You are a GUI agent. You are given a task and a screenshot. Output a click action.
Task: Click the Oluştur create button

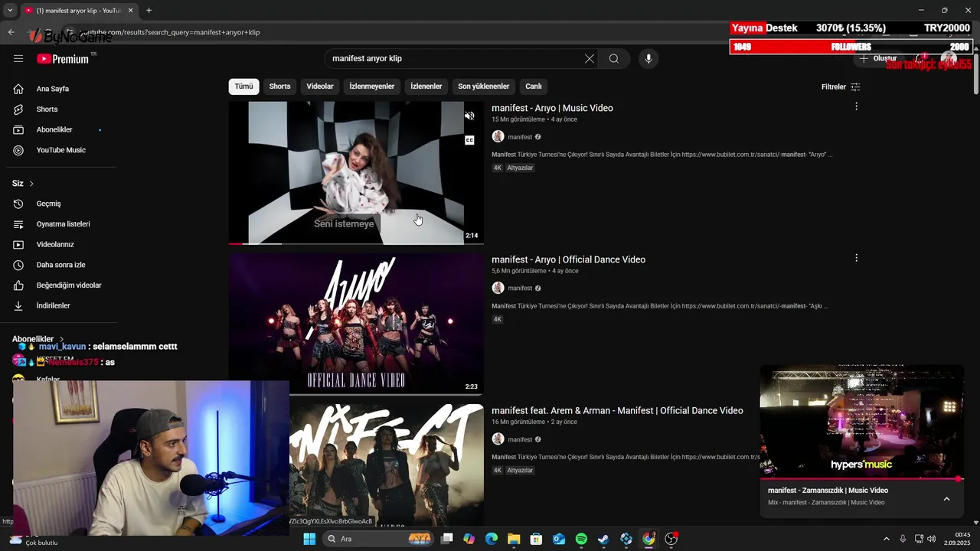(x=877, y=59)
